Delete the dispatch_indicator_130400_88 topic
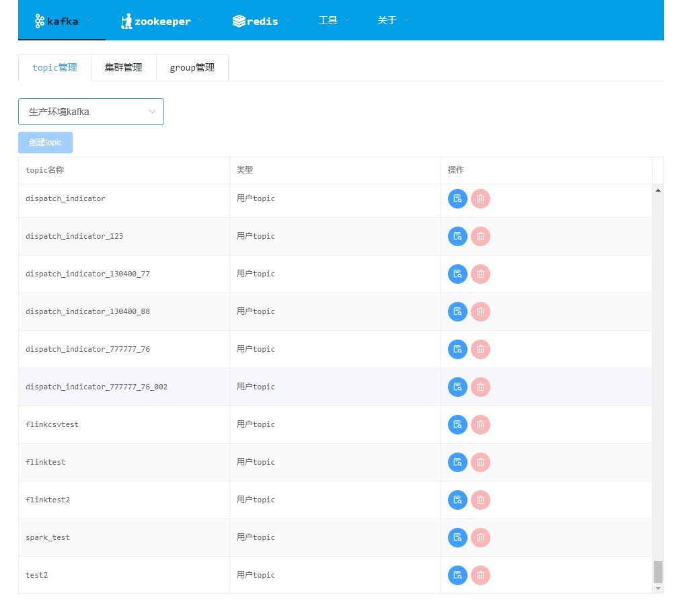The height and width of the screenshot is (616, 678). (x=480, y=311)
